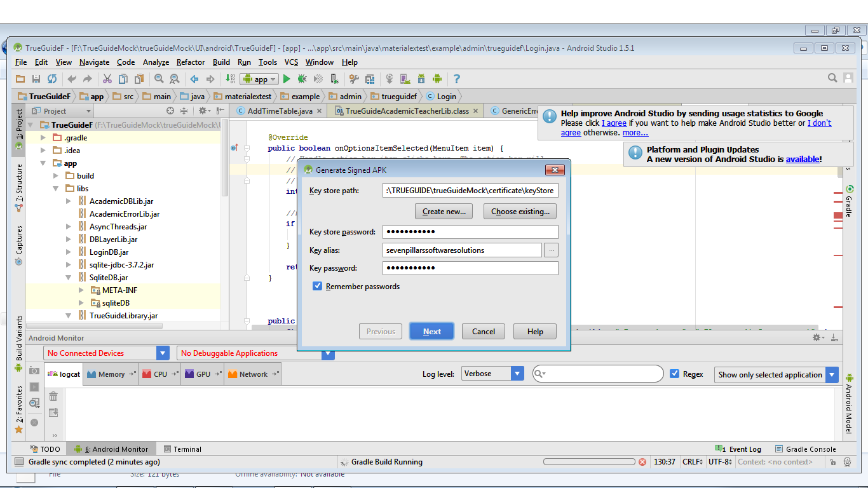Click the Key store path field

[x=470, y=191]
